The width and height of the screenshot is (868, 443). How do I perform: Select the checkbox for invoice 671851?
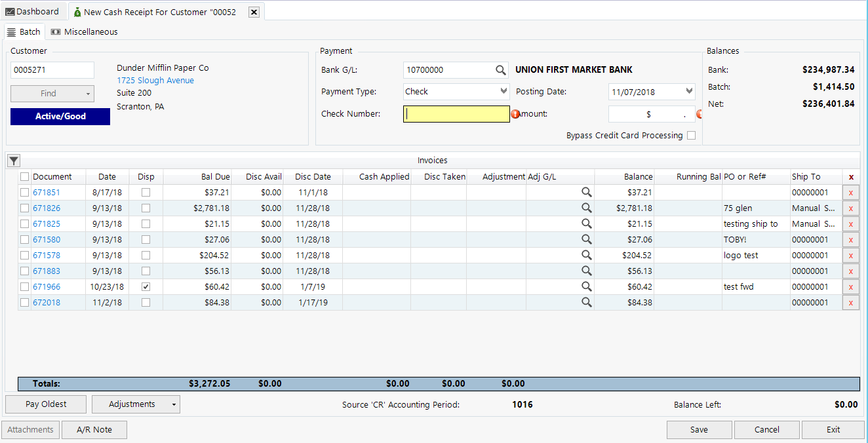point(24,192)
